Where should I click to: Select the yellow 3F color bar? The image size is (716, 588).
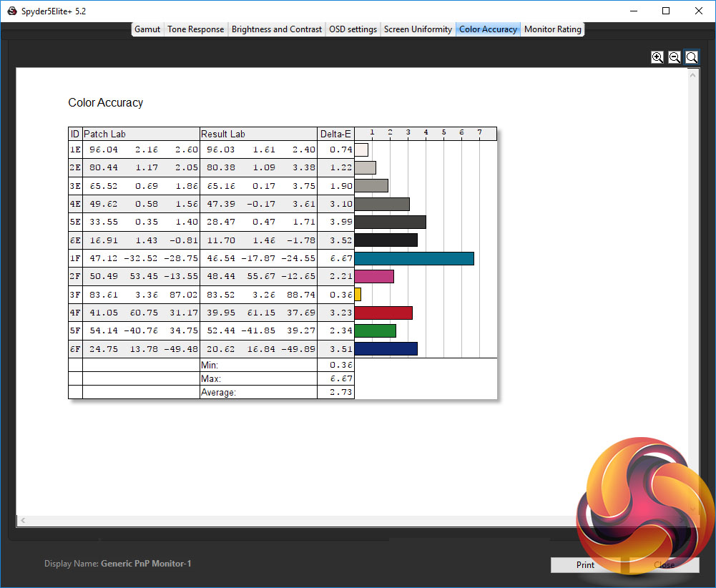358,294
